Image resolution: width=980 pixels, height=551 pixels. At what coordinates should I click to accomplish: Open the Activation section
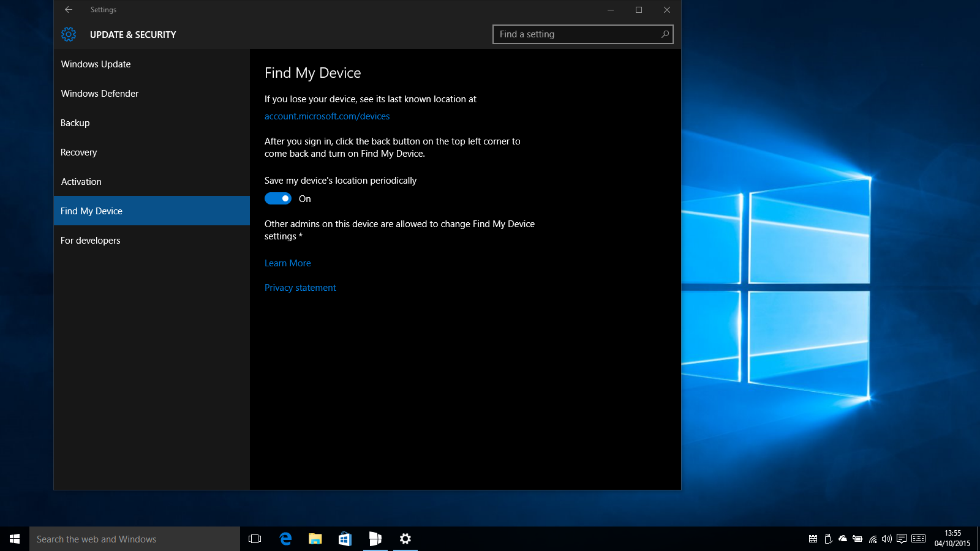[152, 181]
